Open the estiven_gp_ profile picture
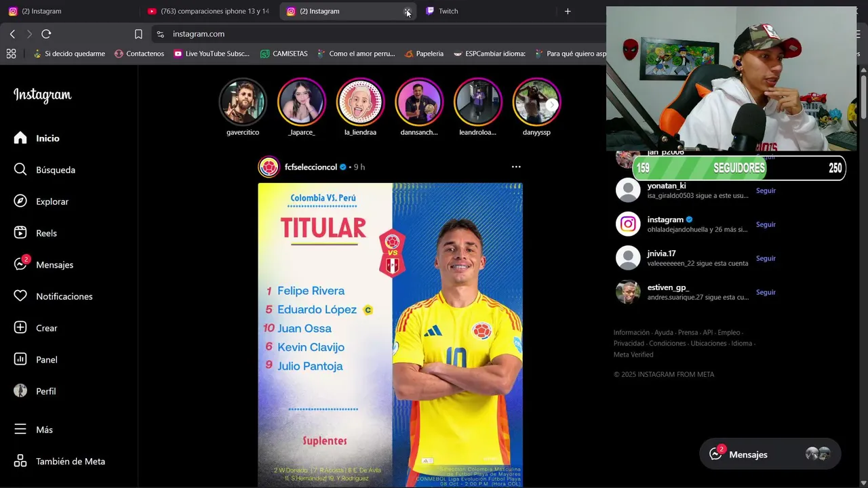This screenshot has height=488, width=868. (x=628, y=292)
